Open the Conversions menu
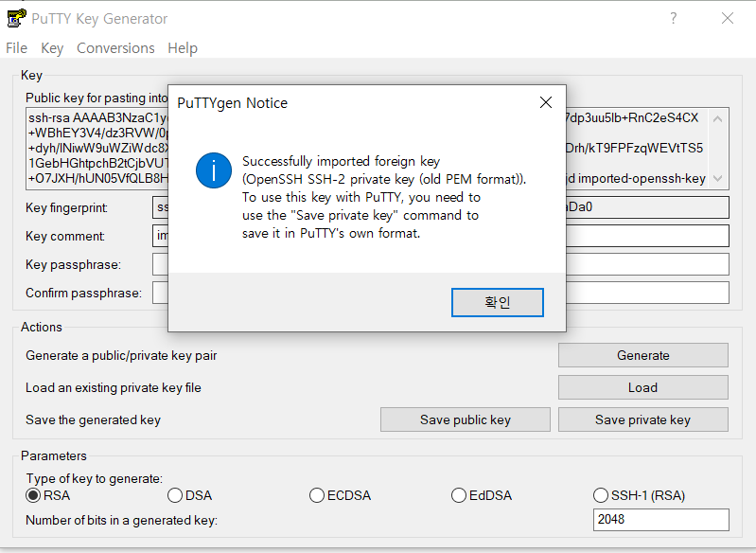Viewport: 756px width, 553px height. (x=115, y=48)
